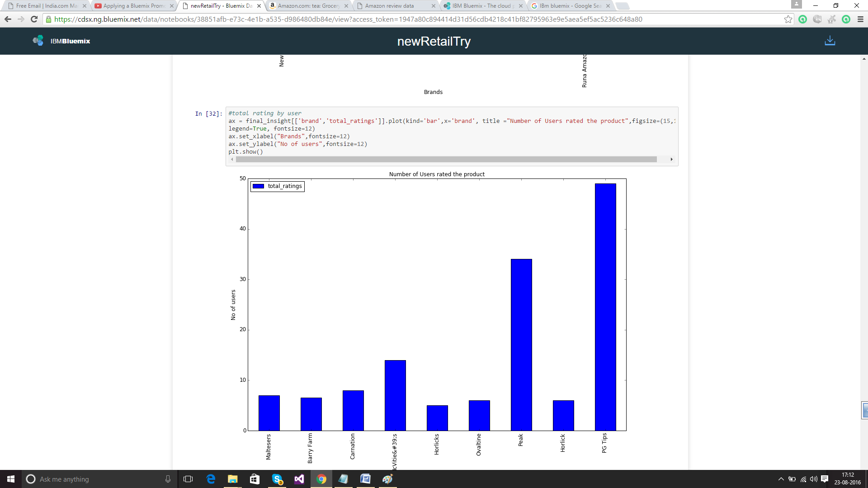Show hidden system tray icons chevron
Screen dimensions: 868x488
click(781, 479)
